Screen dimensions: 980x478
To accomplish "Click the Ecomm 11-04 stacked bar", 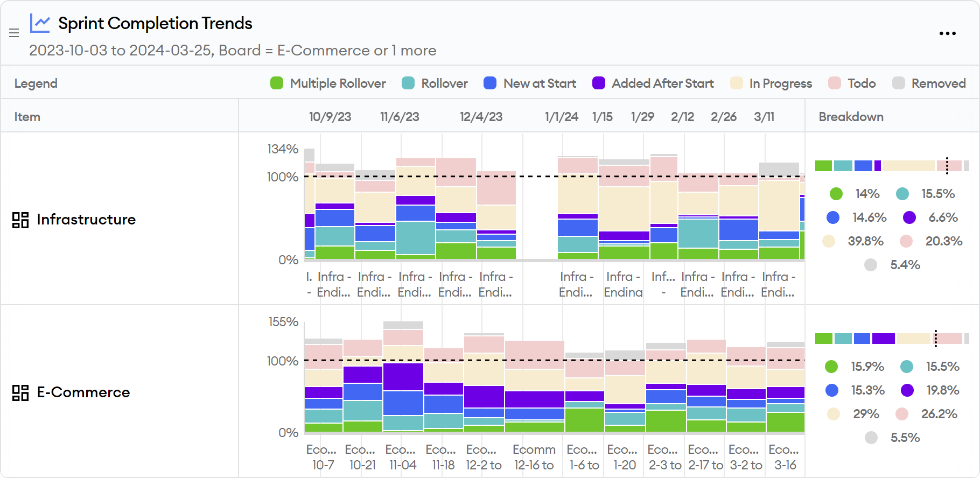I will click(x=402, y=377).
